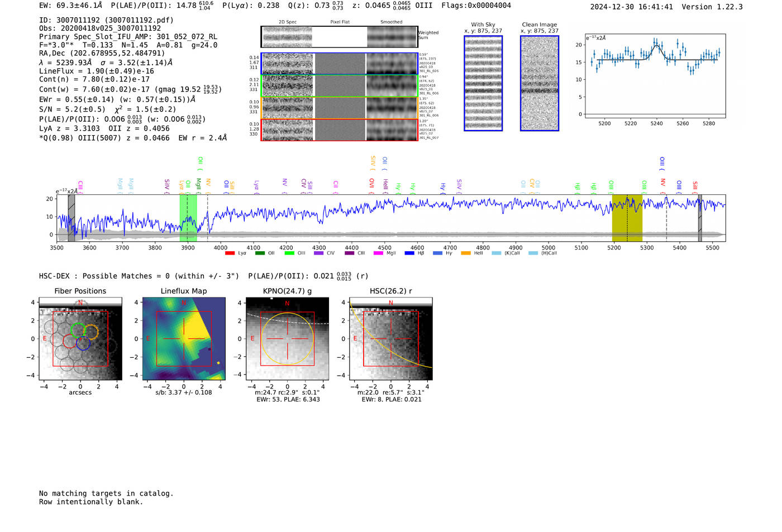
Task: Click the timestamp 2024-12-30 16:41:41
Action: (632, 7)
